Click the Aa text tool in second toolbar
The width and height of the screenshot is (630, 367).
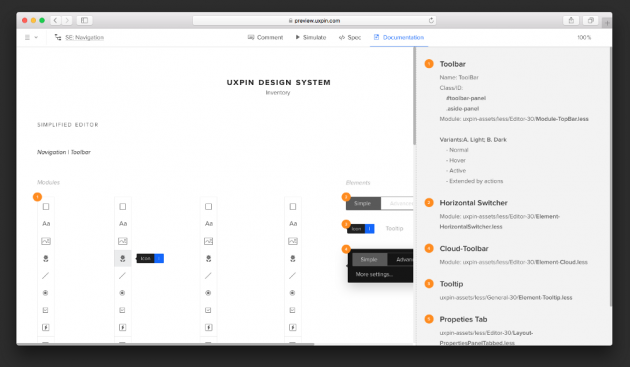[123, 223]
